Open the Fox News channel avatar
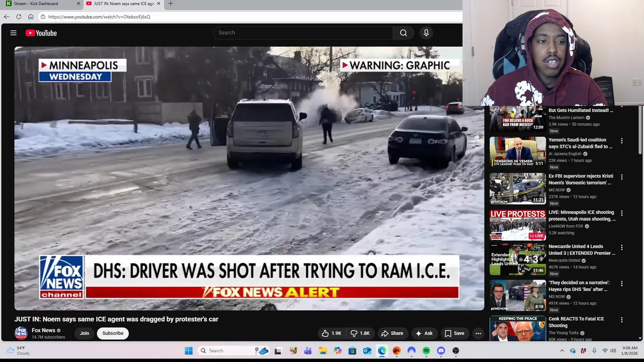The width and height of the screenshot is (644, 362). tap(21, 333)
